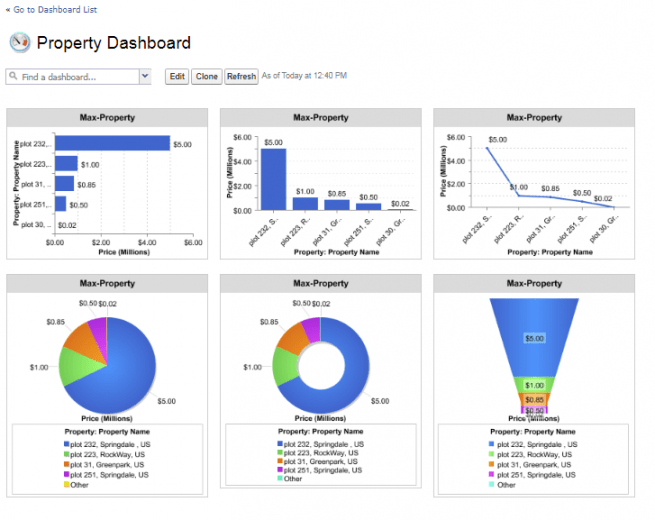Click teal Other swatch in funnel legend
Image resolution: width=655 pixels, height=520 pixels.
click(x=491, y=484)
